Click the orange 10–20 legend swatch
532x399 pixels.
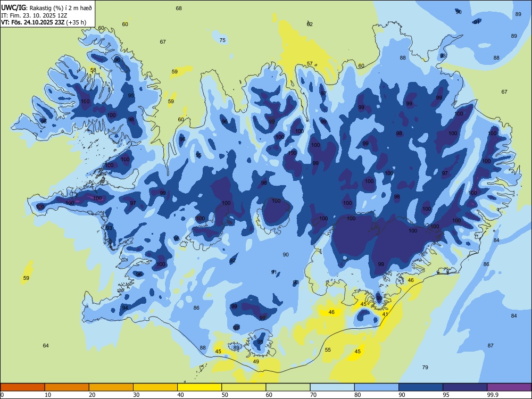click(67, 387)
